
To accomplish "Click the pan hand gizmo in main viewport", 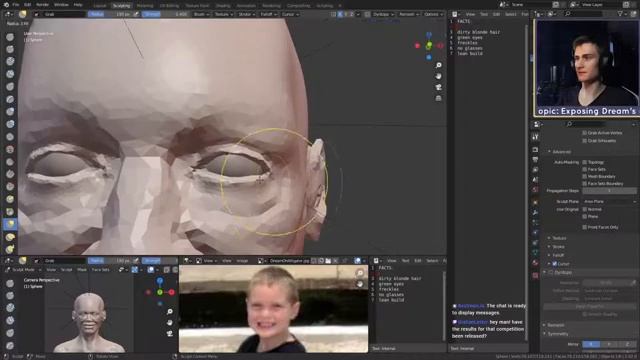I will click(438, 76).
